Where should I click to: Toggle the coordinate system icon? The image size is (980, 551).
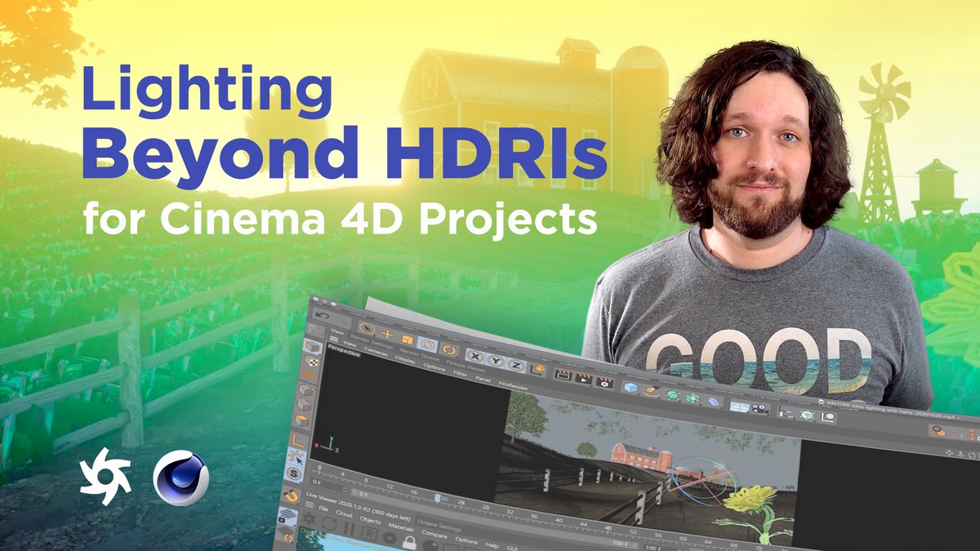tap(537, 370)
